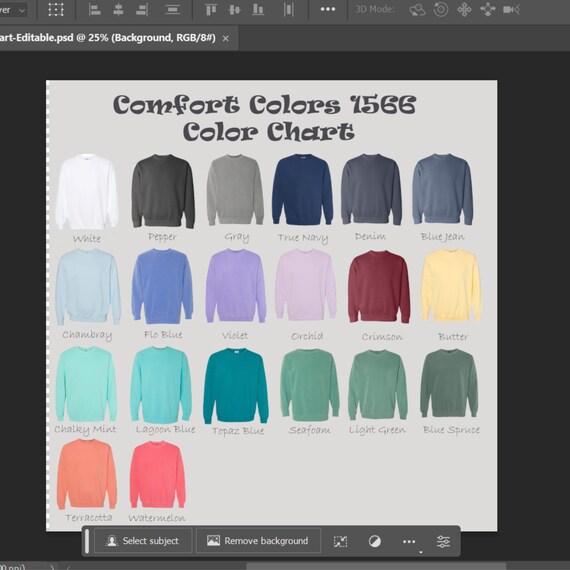570x570 pixels.
Task: Click the 'Terracotta' label text
Action: point(89,517)
